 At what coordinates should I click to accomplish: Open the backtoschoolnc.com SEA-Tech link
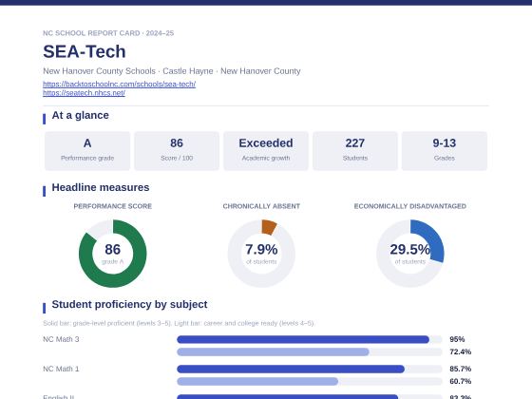click(x=119, y=84)
